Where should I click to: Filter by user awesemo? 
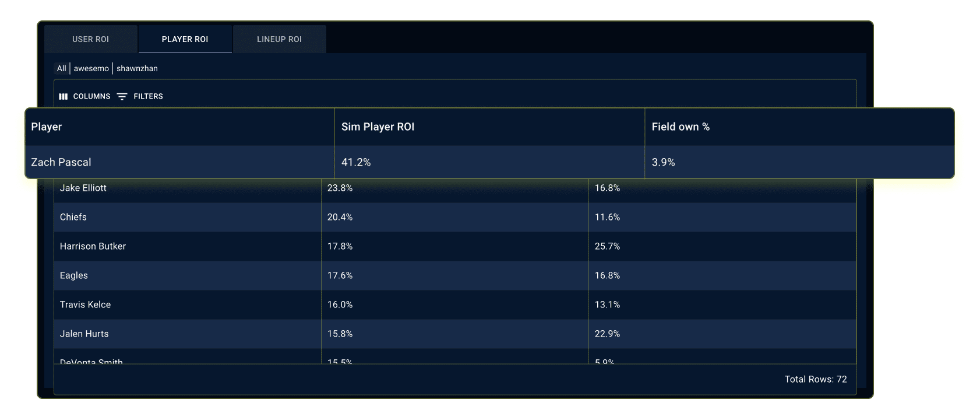point(91,68)
